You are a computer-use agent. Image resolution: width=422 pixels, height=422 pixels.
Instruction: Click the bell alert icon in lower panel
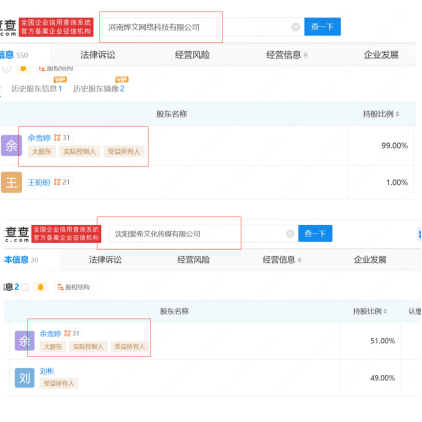[41, 287]
